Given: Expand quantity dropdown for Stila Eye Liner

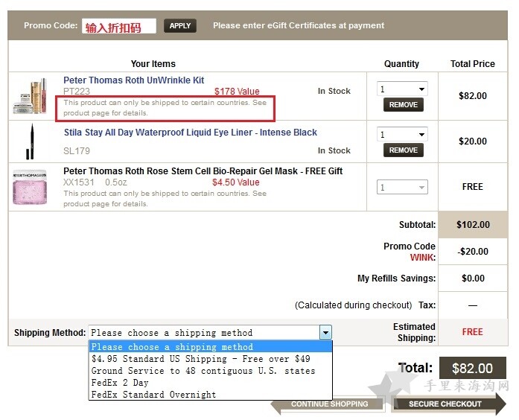Looking at the screenshot, I should point(402,134).
